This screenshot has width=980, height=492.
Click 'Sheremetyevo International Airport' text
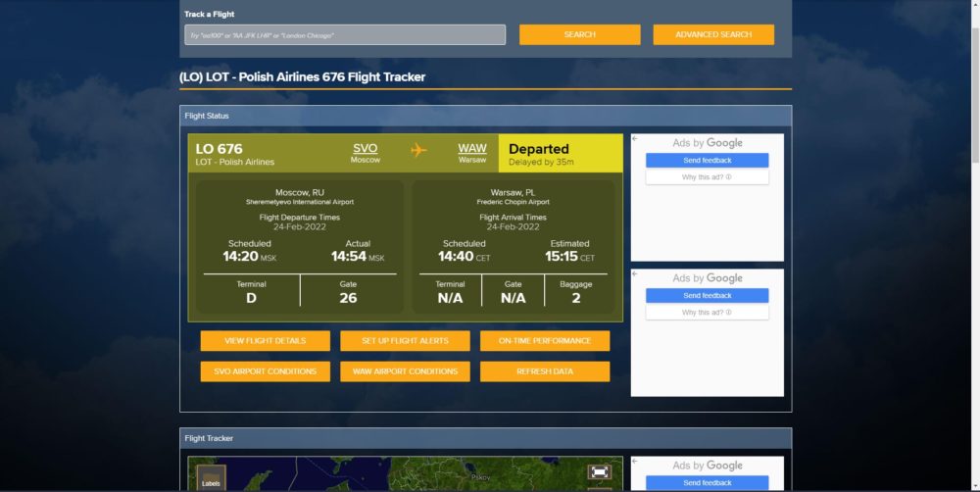click(300, 203)
